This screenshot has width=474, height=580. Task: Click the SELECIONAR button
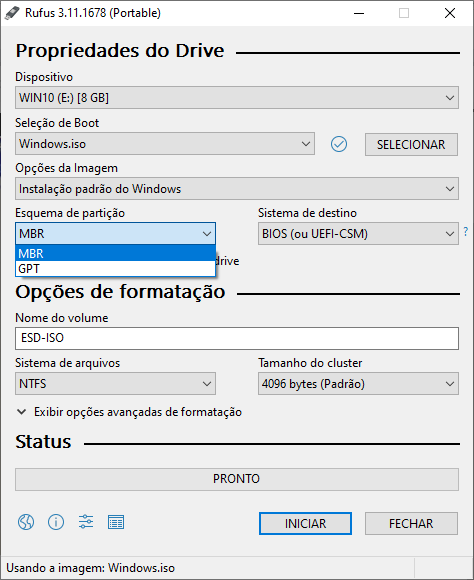point(411,144)
